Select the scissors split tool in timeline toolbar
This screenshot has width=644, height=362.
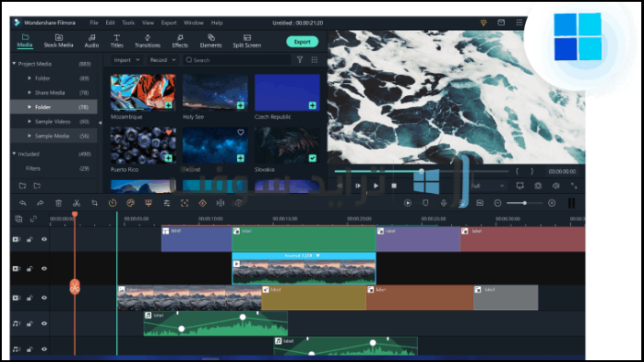(x=77, y=203)
